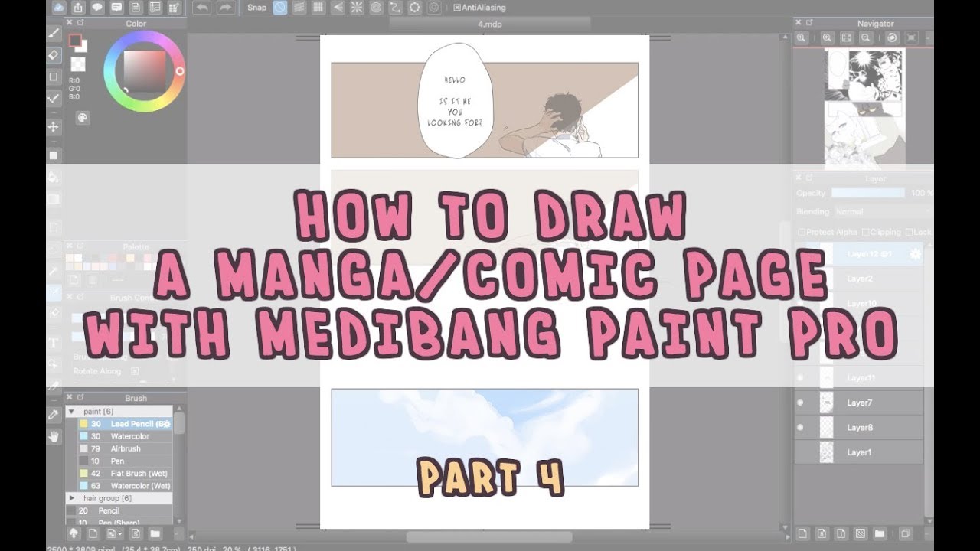Hide Layer7 visibility
This screenshot has height=551, width=980.
coord(801,403)
